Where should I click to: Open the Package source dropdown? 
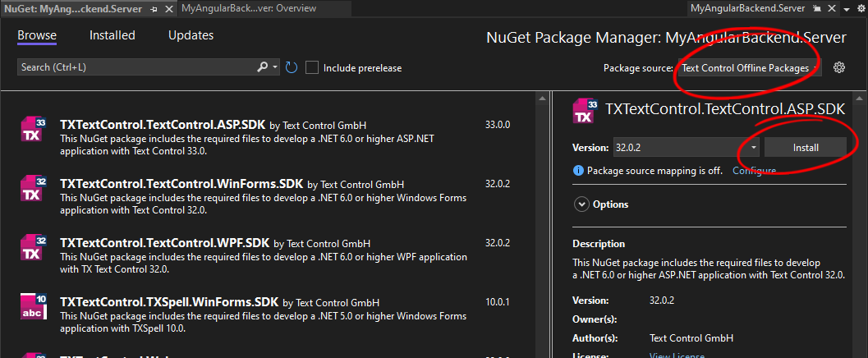pyautogui.click(x=750, y=68)
